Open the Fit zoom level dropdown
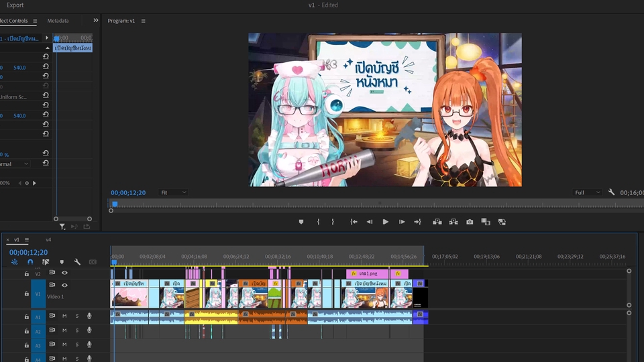This screenshot has height=362, width=644. coord(173,192)
